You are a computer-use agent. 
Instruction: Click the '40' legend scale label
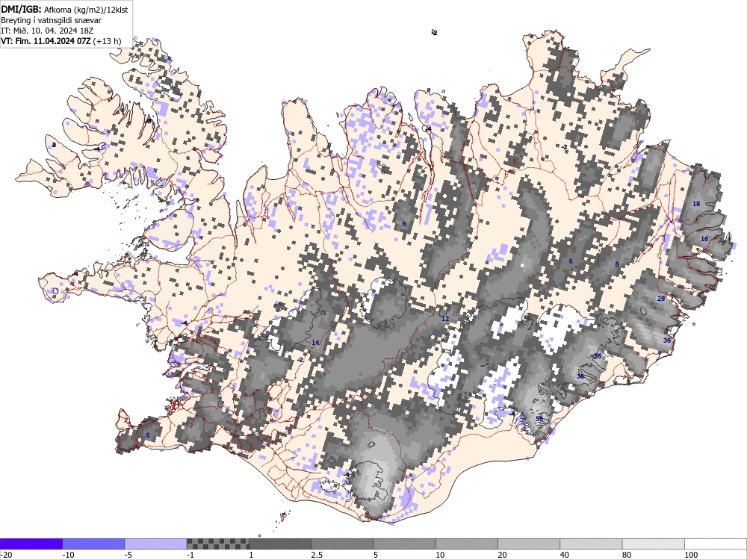point(565,555)
